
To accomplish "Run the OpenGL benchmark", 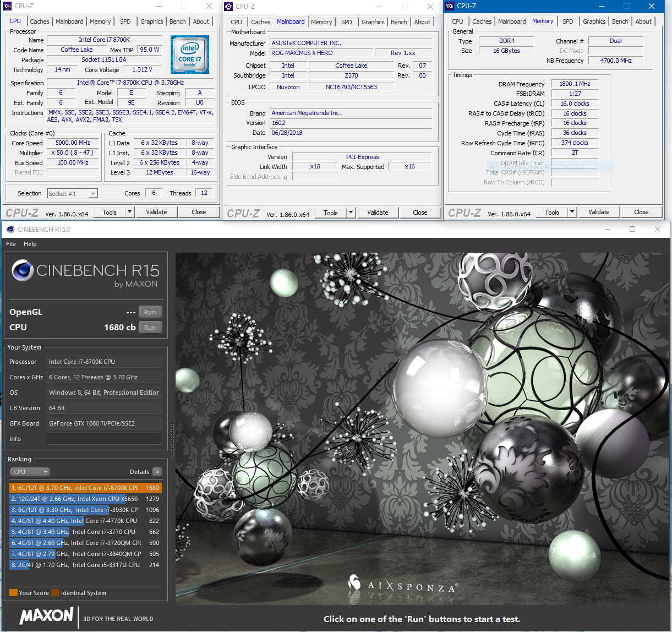I will [x=150, y=312].
